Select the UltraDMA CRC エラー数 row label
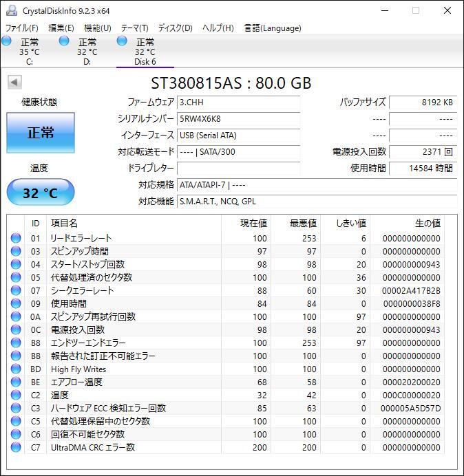Image resolution: width=464 pixels, height=476 pixels. tap(93, 447)
